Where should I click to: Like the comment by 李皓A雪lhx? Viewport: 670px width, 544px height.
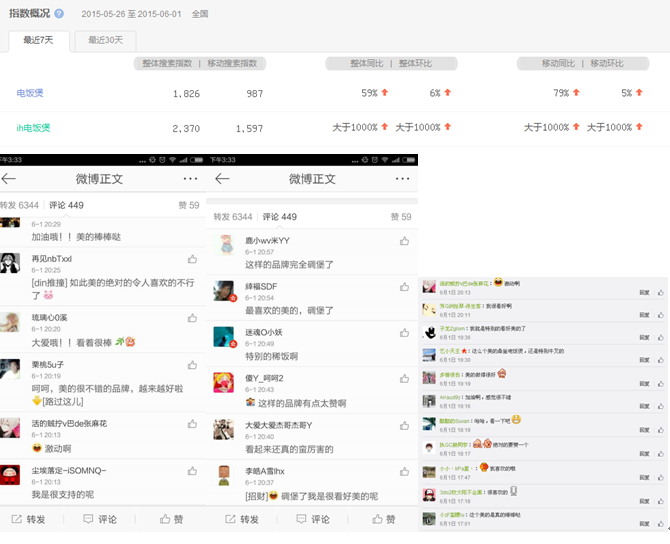click(404, 471)
